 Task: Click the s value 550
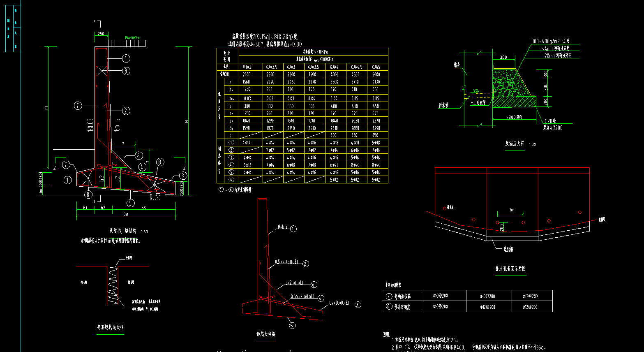click(x=376, y=135)
